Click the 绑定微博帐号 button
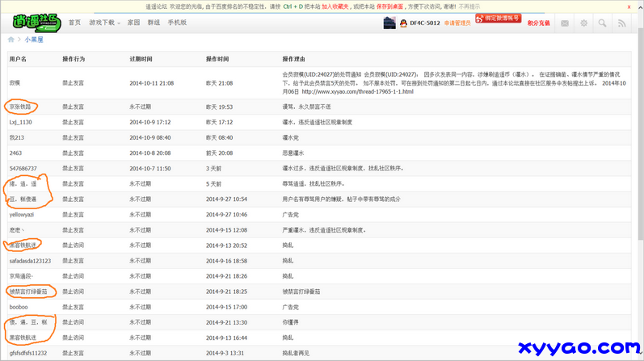This screenshot has height=361, width=644. point(499,19)
